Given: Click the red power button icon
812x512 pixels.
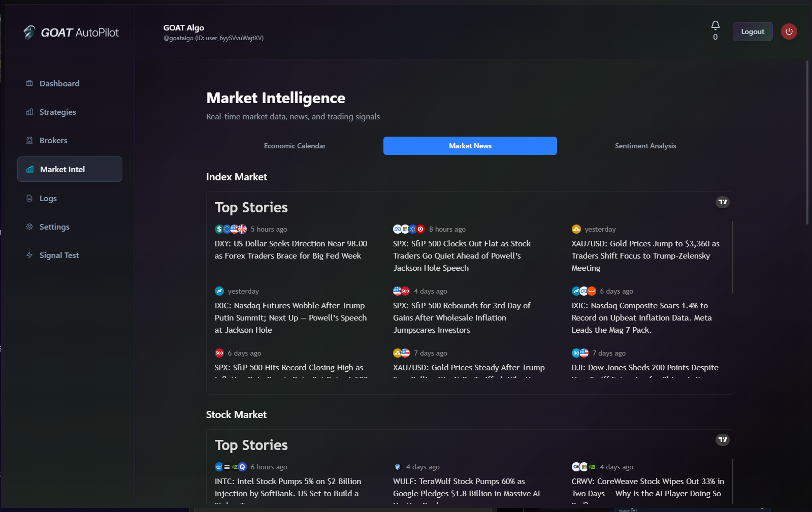Looking at the screenshot, I should pos(789,31).
